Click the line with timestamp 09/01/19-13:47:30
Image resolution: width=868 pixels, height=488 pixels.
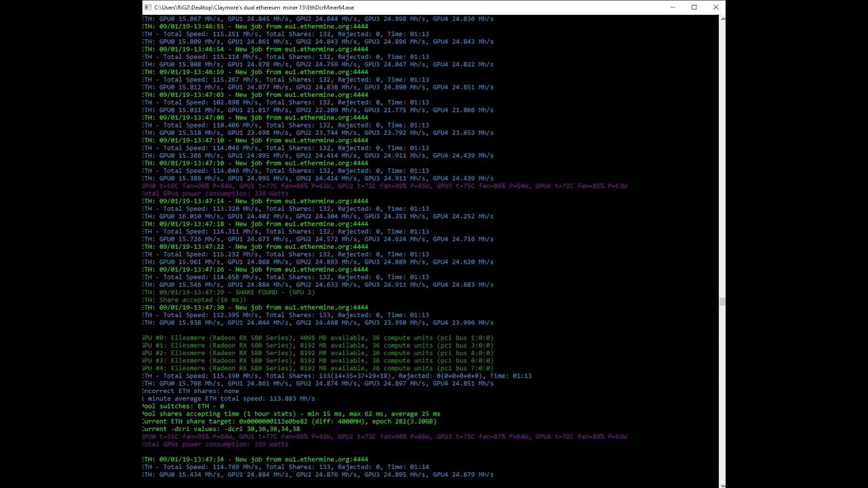click(256, 308)
